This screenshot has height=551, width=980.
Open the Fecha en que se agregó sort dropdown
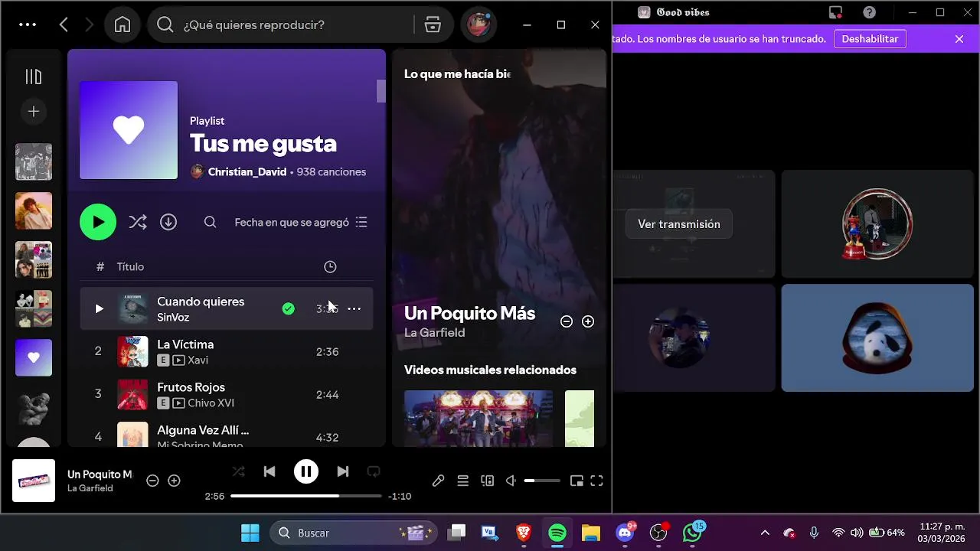tap(301, 222)
